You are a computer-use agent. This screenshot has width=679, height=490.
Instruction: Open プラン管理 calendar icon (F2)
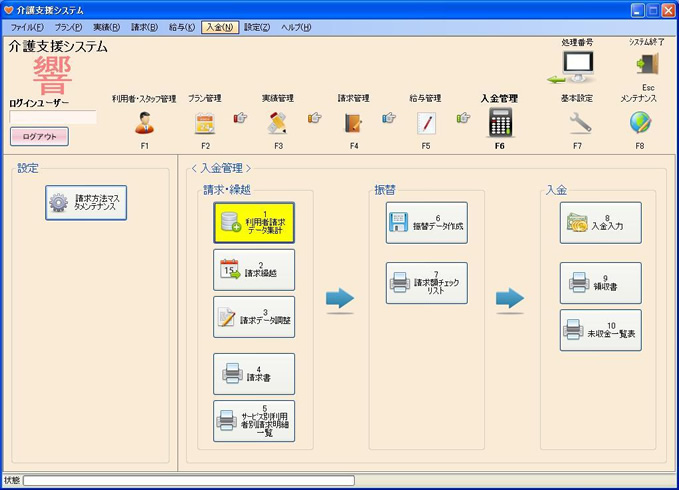tap(204, 123)
